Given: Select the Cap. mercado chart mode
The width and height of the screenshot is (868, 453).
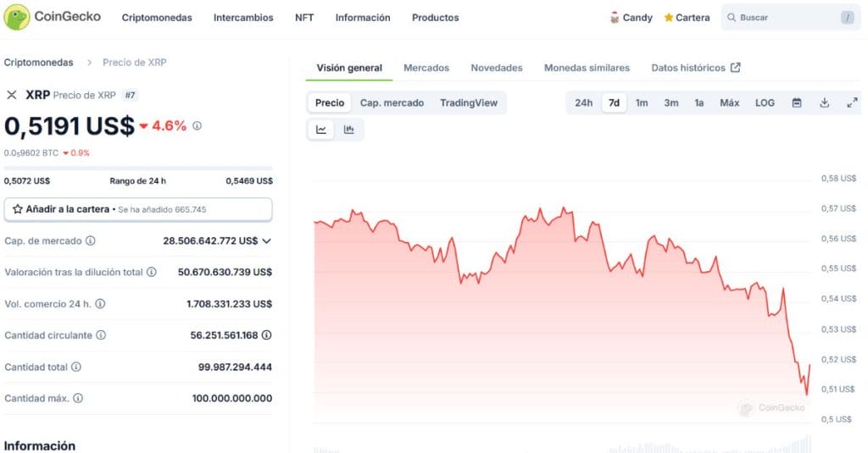Looking at the screenshot, I should pos(392,103).
